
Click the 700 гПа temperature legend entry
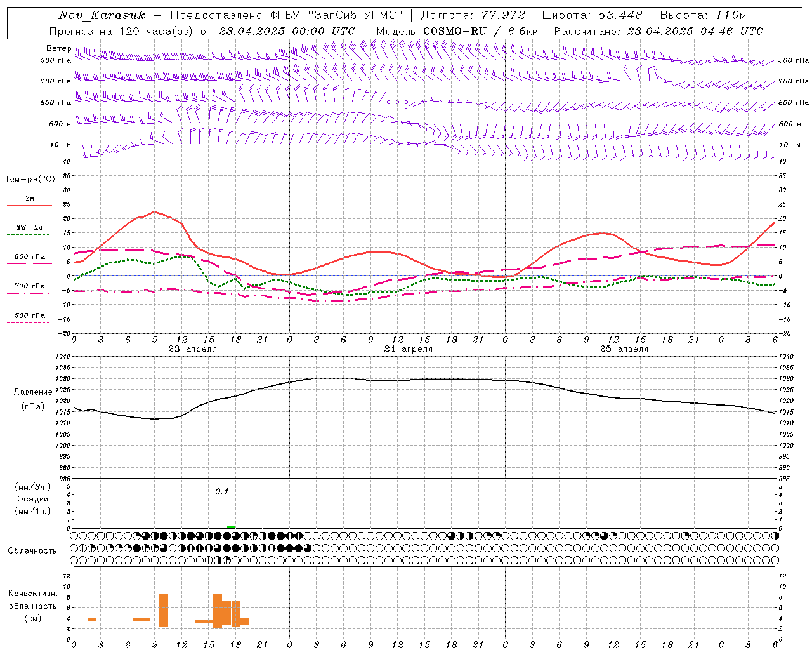[x=29, y=286]
